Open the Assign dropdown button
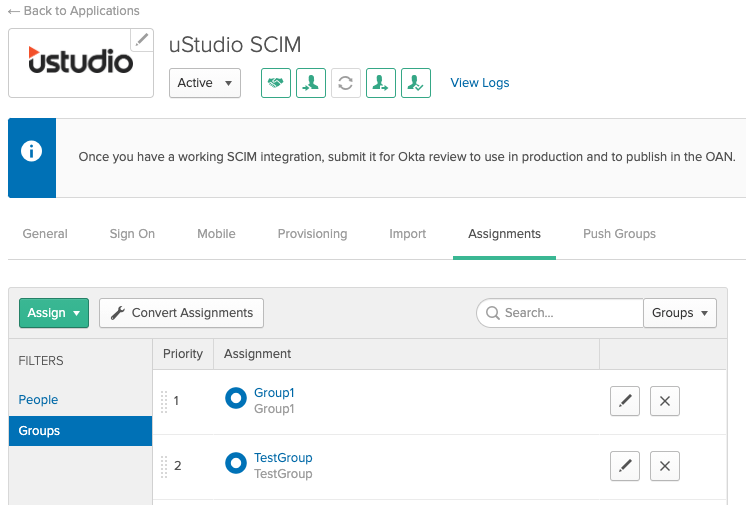746x505 pixels. coord(54,313)
